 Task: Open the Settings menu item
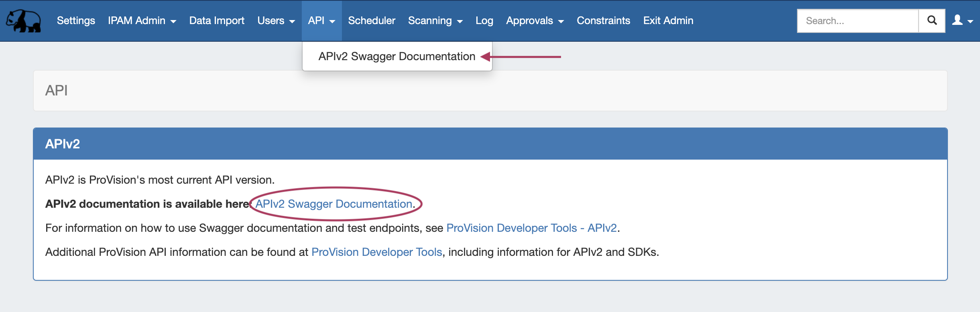point(76,21)
